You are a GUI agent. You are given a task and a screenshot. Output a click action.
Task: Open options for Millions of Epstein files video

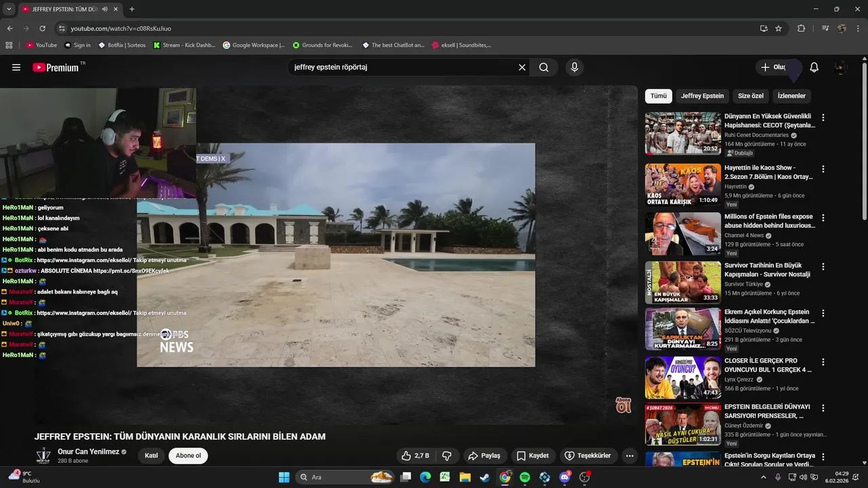(x=823, y=218)
